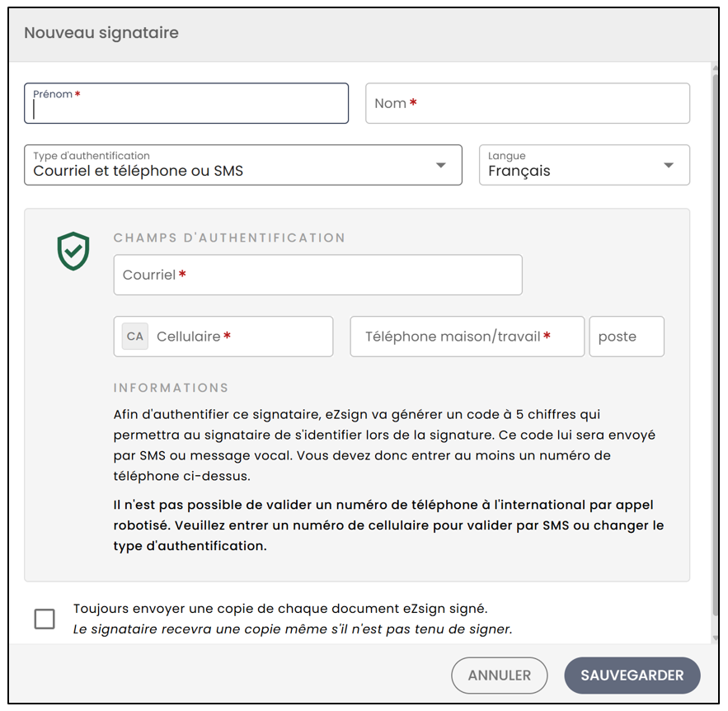Click the dialog vertical scrollbar
728x711 pixels.
pos(716,344)
